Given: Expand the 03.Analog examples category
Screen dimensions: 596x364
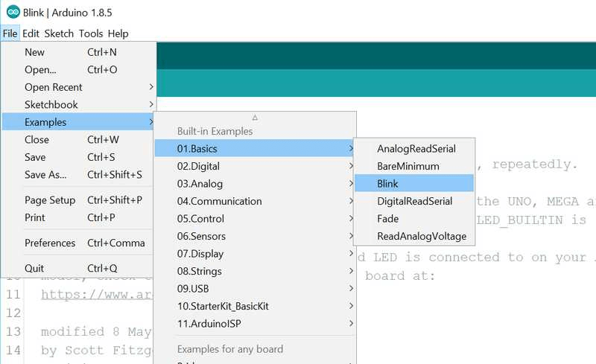Looking at the screenshot, I should (x=255, y=184).
